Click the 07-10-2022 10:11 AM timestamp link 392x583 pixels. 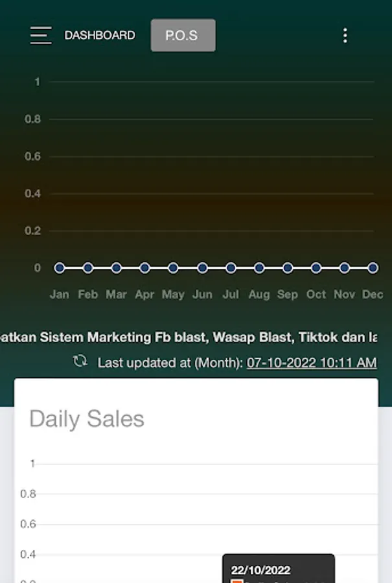311,363
